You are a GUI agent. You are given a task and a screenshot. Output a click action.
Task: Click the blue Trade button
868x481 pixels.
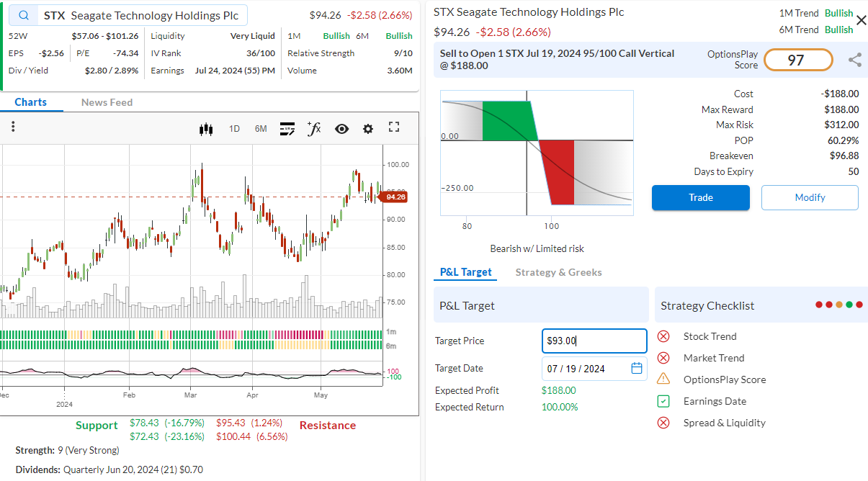701,197
